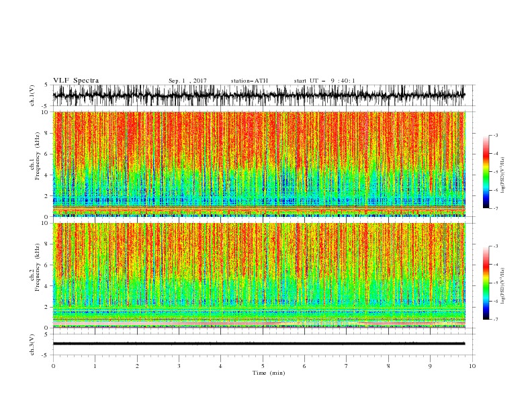Select the ch.2 colorbar log(PSD) label

(503, 285)
